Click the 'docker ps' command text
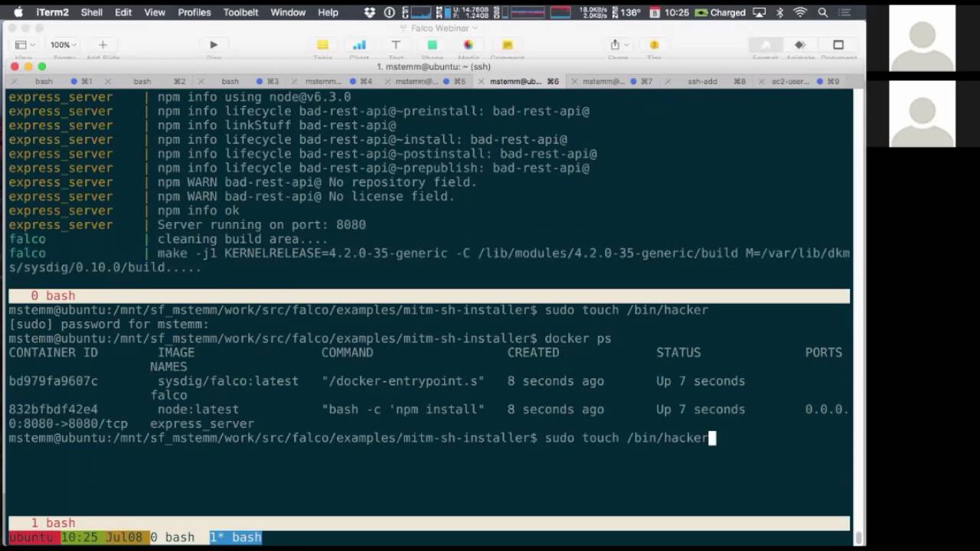 (x=578, y=338)
